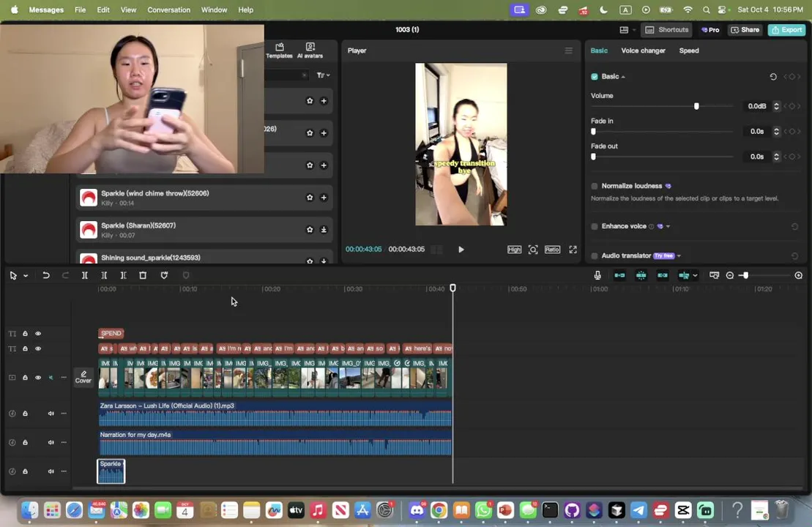Add a Volume keyframe diamond
812x527 pixels.
point(791,106)
